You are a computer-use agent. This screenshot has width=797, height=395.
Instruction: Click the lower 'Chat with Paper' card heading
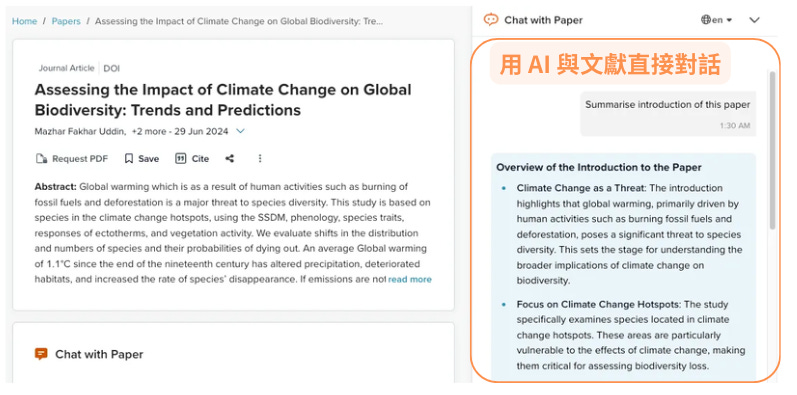(x=99, y=354)
